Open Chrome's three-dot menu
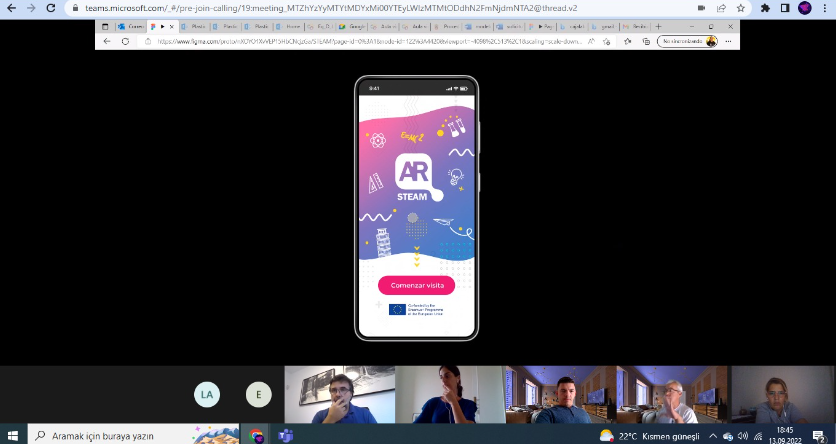836x444 pixels. [825, 7]
